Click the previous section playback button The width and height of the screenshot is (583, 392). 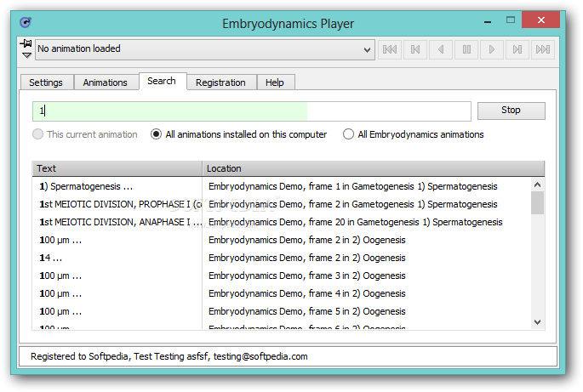tap(415, 49)
